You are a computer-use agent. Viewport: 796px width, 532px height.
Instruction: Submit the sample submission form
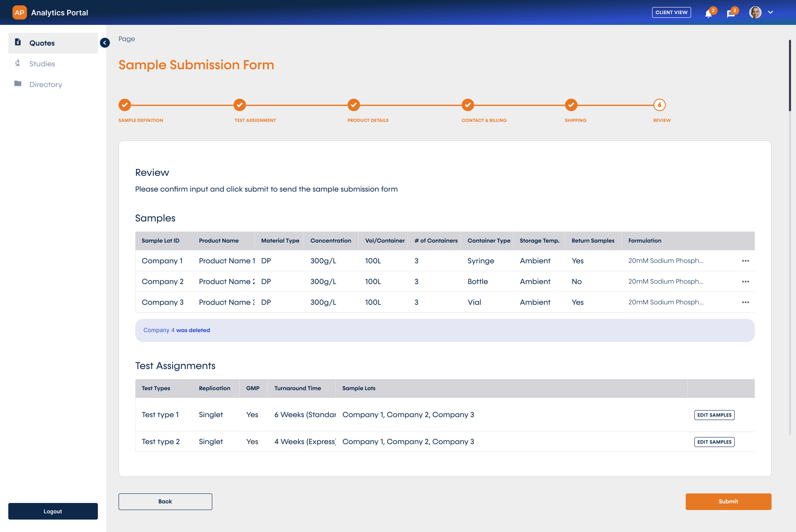tap(728, 502)
